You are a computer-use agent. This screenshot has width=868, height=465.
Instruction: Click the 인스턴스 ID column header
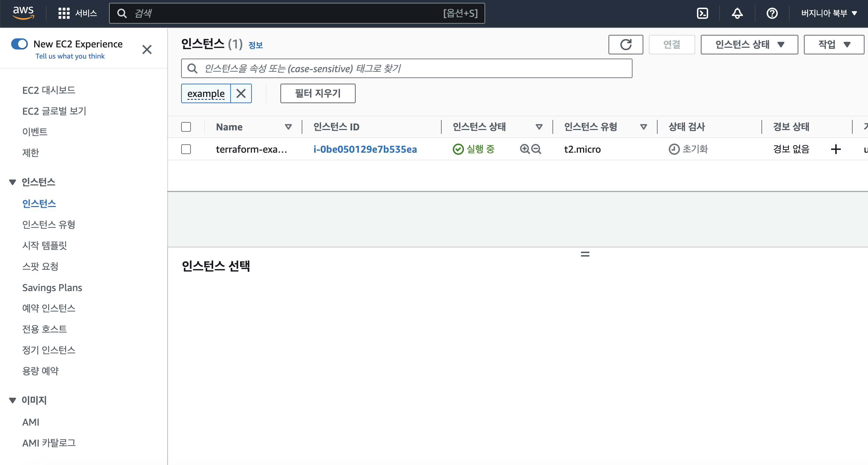point(336,127)
